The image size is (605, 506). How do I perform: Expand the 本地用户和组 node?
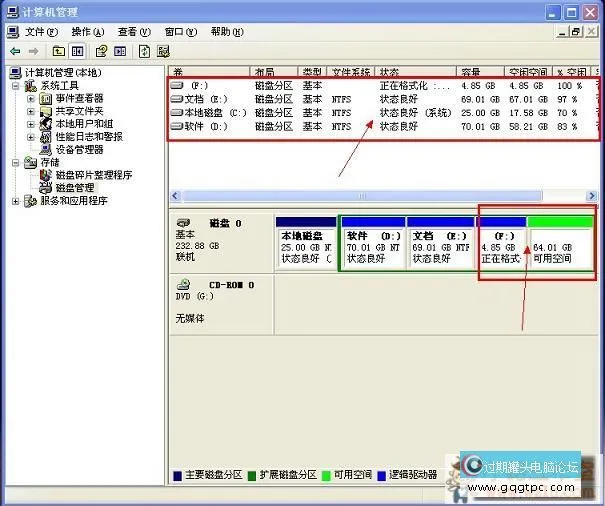pos(30,124)
